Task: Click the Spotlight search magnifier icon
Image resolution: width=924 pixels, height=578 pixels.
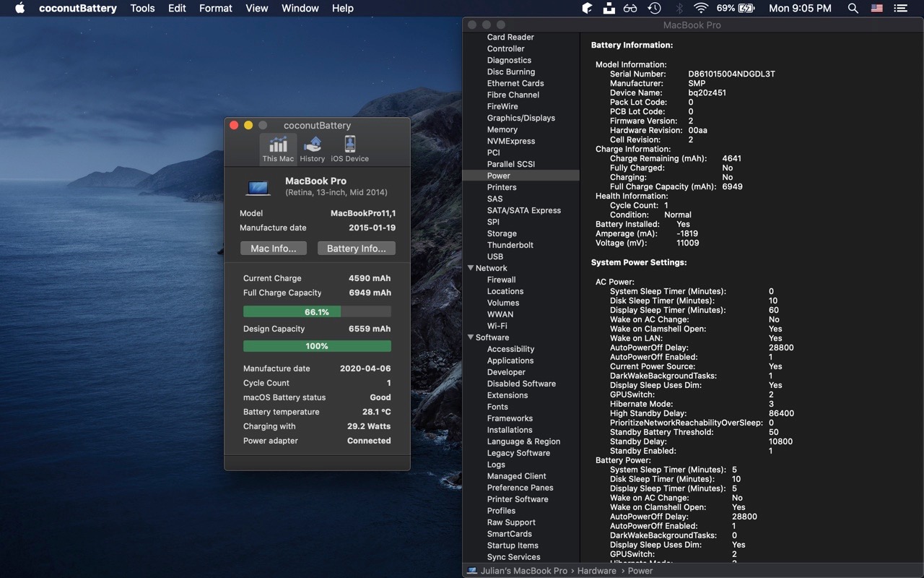Action: pyautogui.click(x=853, y=9)
